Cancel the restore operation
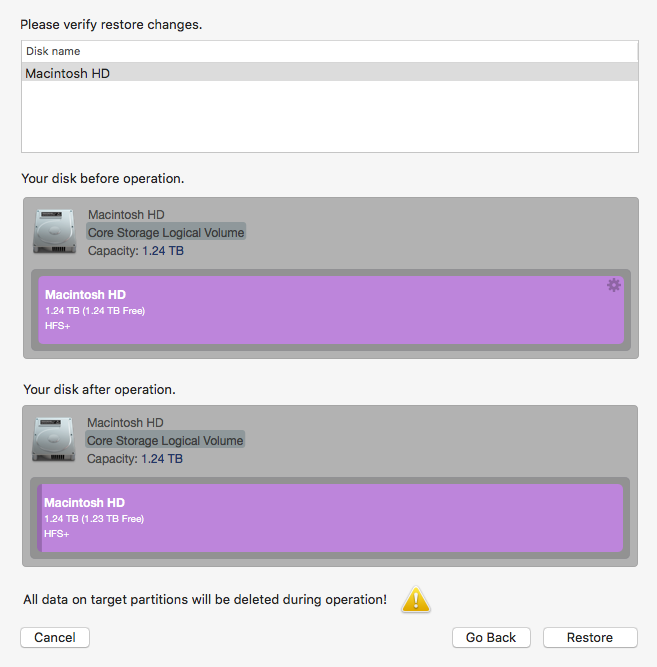Viewport: 657px width, 667px height. [x=55, y=637]
